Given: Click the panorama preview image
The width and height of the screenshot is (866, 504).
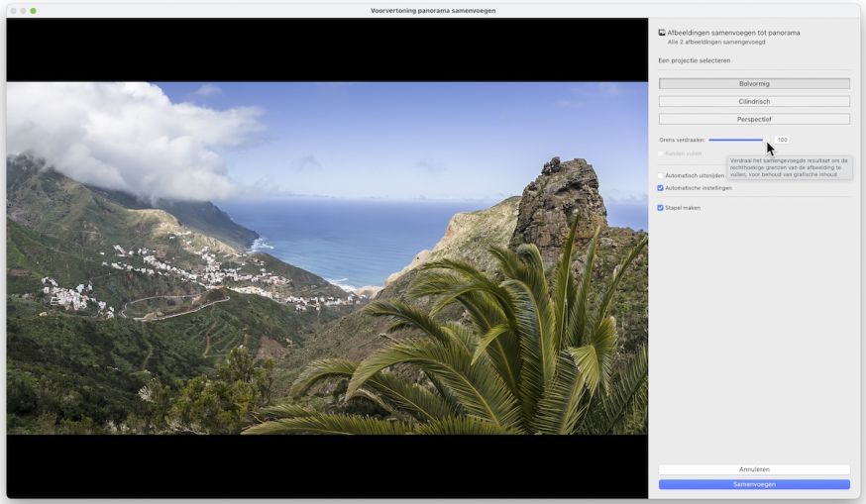Looking at the screenshot, I should (327, 257).
